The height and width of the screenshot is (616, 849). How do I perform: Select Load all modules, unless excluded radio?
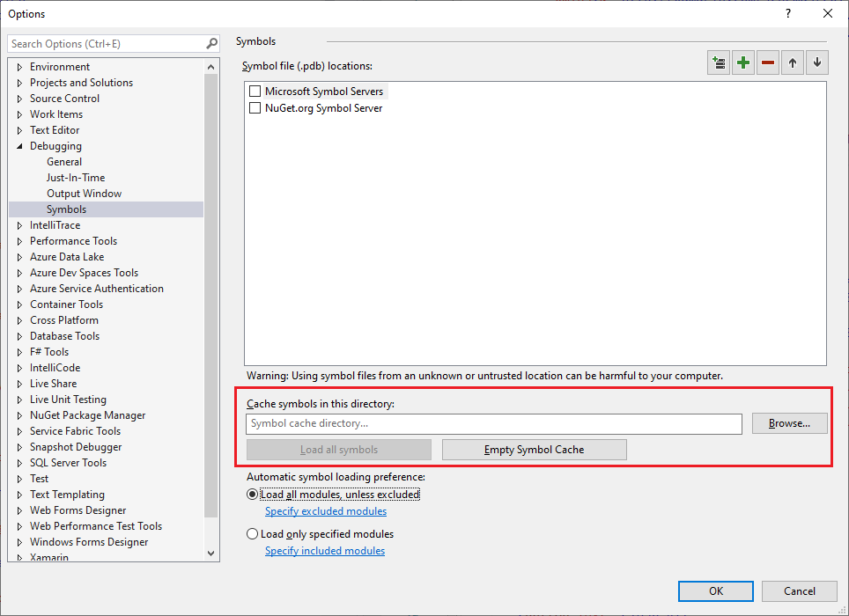pos(252,495)
